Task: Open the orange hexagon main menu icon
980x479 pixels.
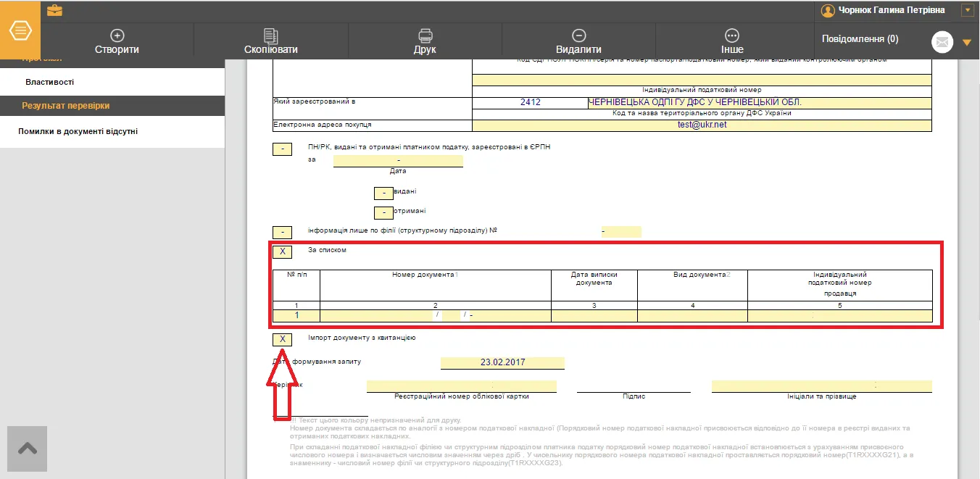Action: pos(20,31)
